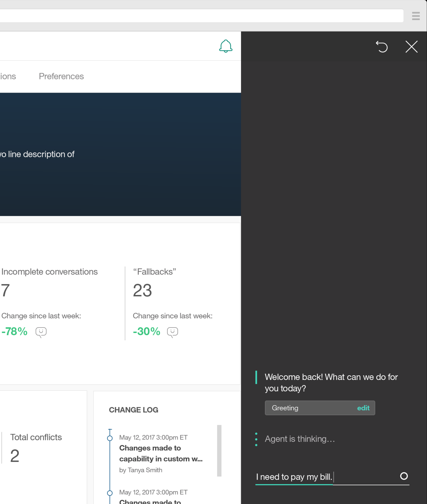Switch to the Preferences tab
Viewport: 427px width, 504px height.
(x=61, y=76)
